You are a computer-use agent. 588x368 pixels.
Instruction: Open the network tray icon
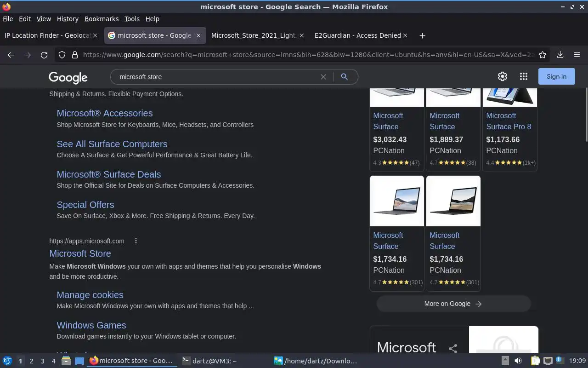coord(548,361)
